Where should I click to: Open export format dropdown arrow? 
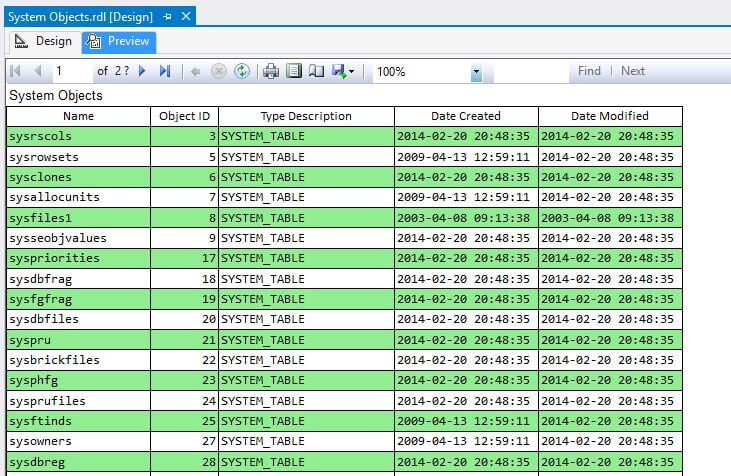tap(352, 71)
